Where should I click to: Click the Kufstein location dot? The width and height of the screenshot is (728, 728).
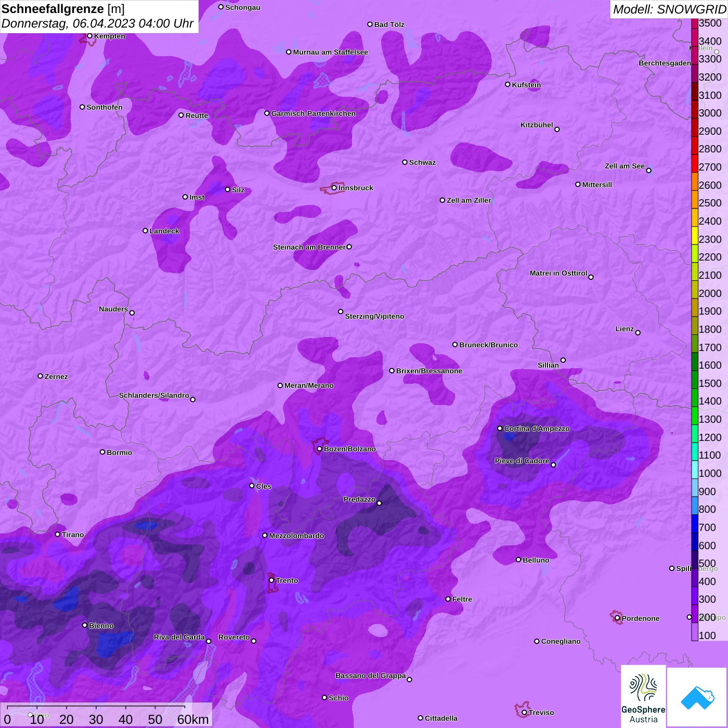click(x=508, y=84)
